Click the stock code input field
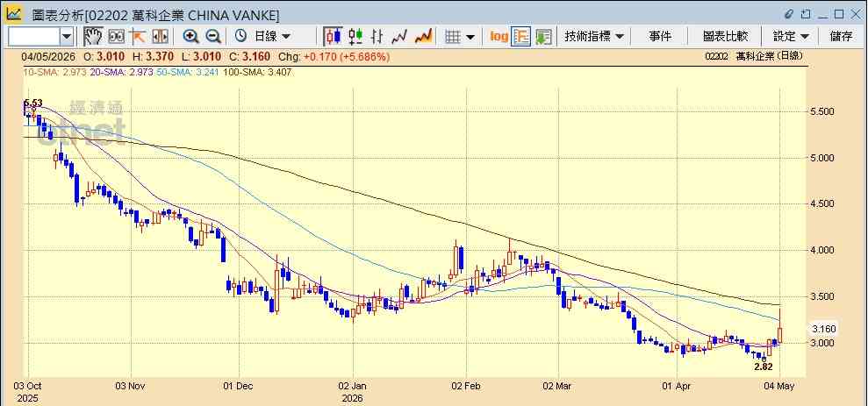The height and width of the screenshot is (406, 868). click(33, 37)
